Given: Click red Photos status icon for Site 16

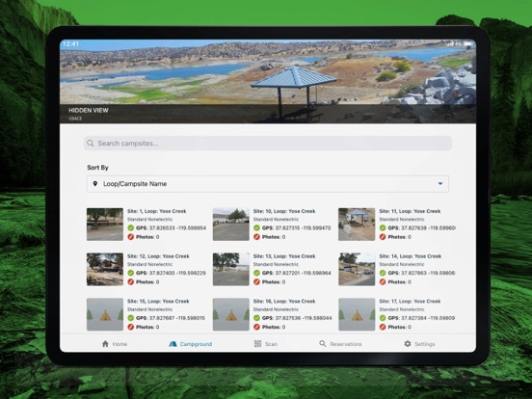Looking at the screenshot, I should [x=256, y=327].
